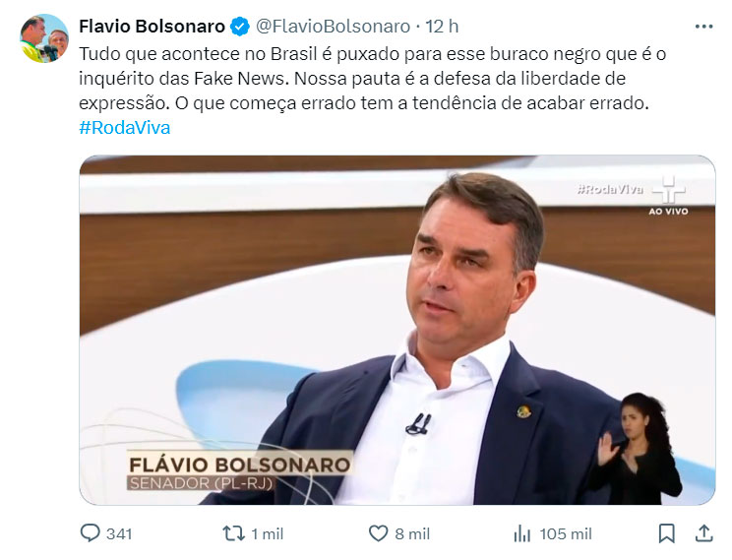This screenshot has width=732, height=560.
Task: Click the 341 replies count
Action: (119, 533)
